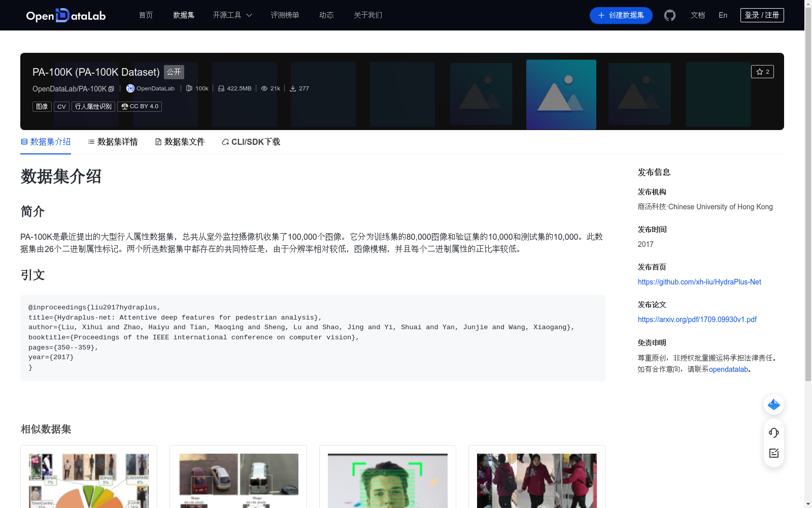Screen dimensions: 812x508
Task: Click the 创建数据集 button
Action: 621,15
